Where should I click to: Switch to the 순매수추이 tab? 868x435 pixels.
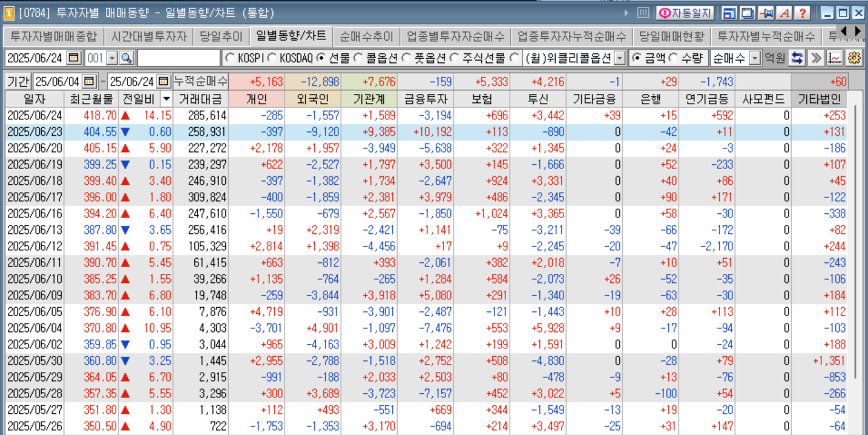[x=366, y=36]
